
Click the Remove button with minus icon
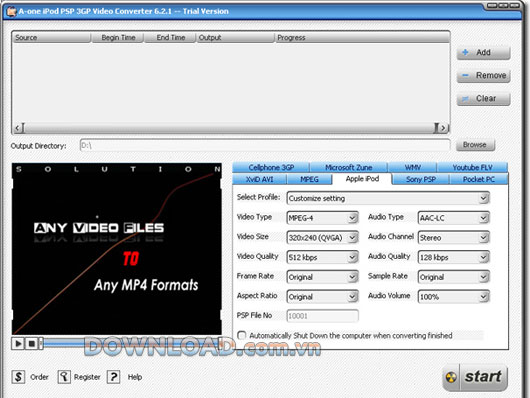pos(483,76)
